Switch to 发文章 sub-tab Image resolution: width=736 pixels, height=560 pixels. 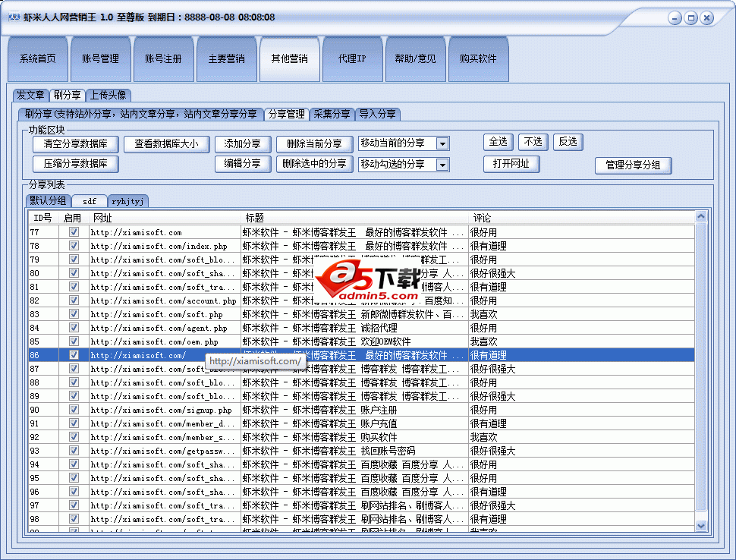(30, 96)
